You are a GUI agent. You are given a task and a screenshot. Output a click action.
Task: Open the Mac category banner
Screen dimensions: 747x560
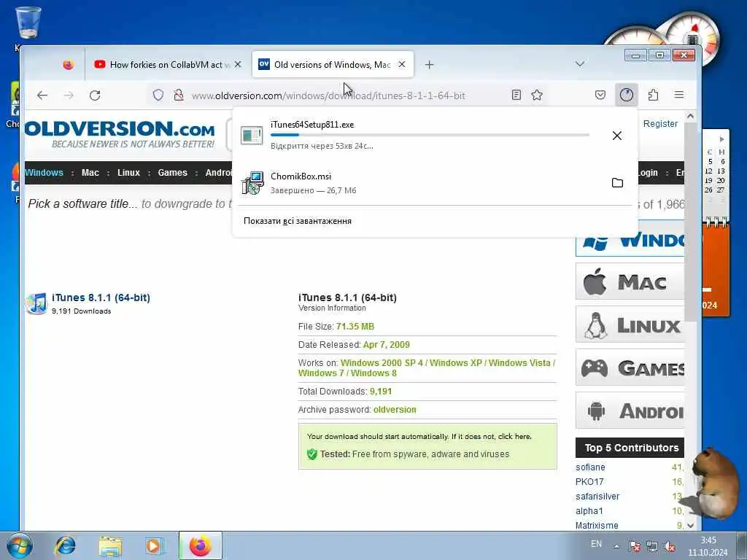pyautogui.click(x=630, y=282)
